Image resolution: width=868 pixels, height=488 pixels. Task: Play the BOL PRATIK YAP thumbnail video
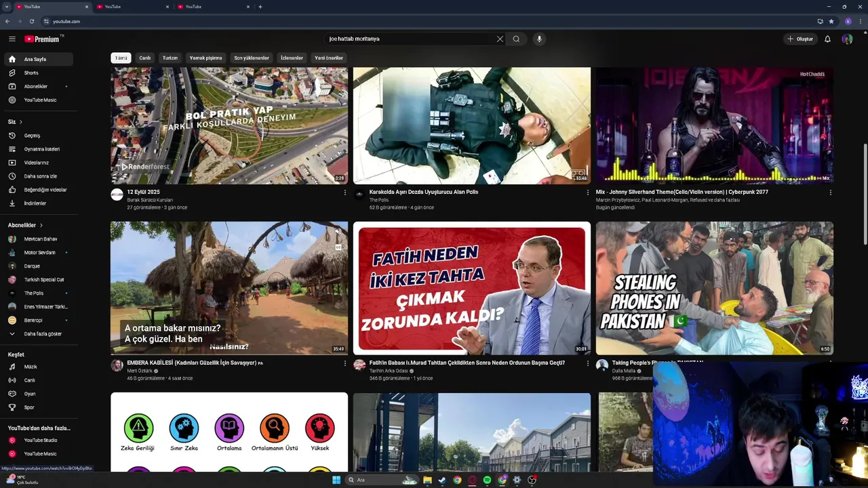(229, 125)
